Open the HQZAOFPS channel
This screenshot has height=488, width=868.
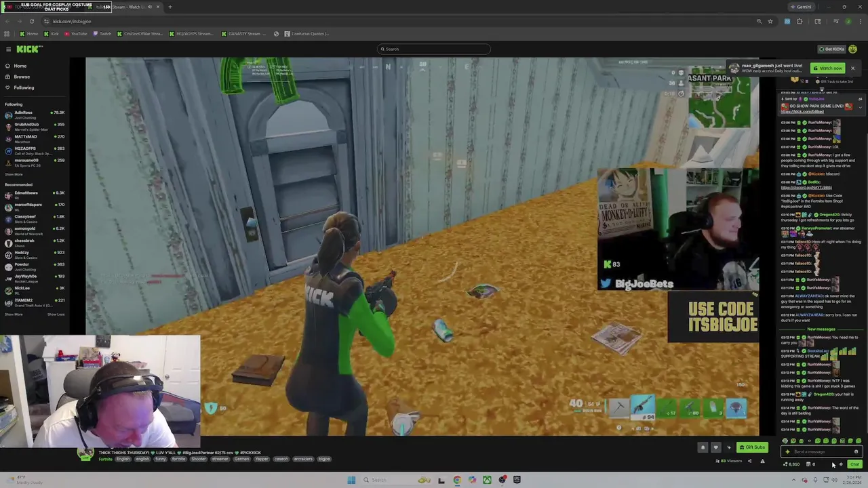[x=35, y=150]
